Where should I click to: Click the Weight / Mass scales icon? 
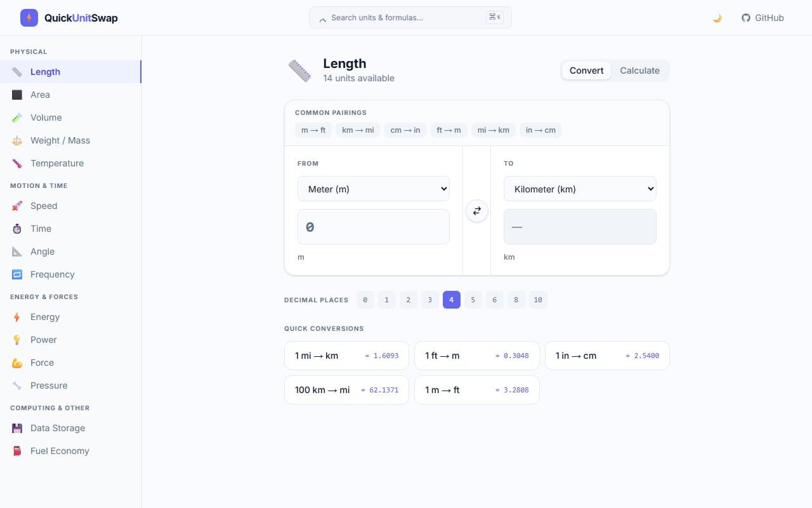pos(17,140)
